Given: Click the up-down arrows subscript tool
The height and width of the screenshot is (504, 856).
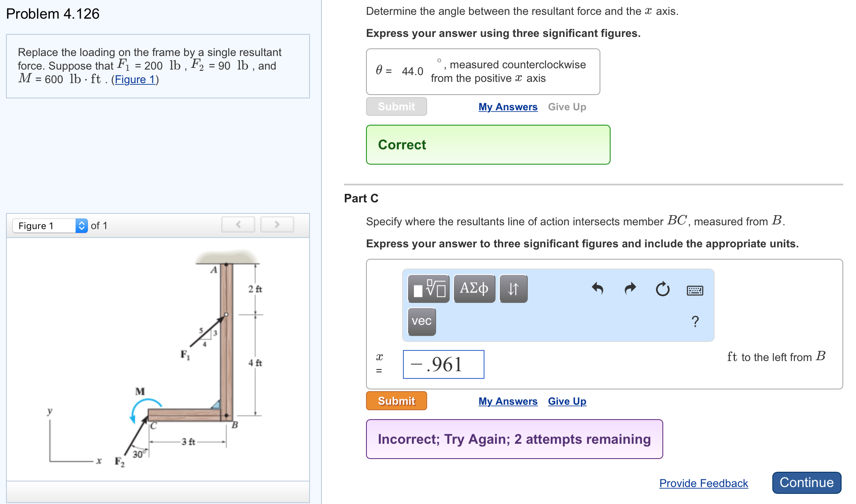Looking at the screenshot, I should tap(513, 289).
